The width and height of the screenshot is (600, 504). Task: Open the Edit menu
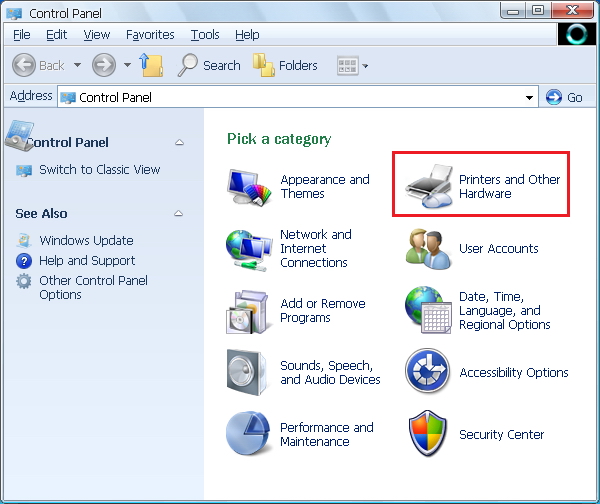click(x=56, y=35)
